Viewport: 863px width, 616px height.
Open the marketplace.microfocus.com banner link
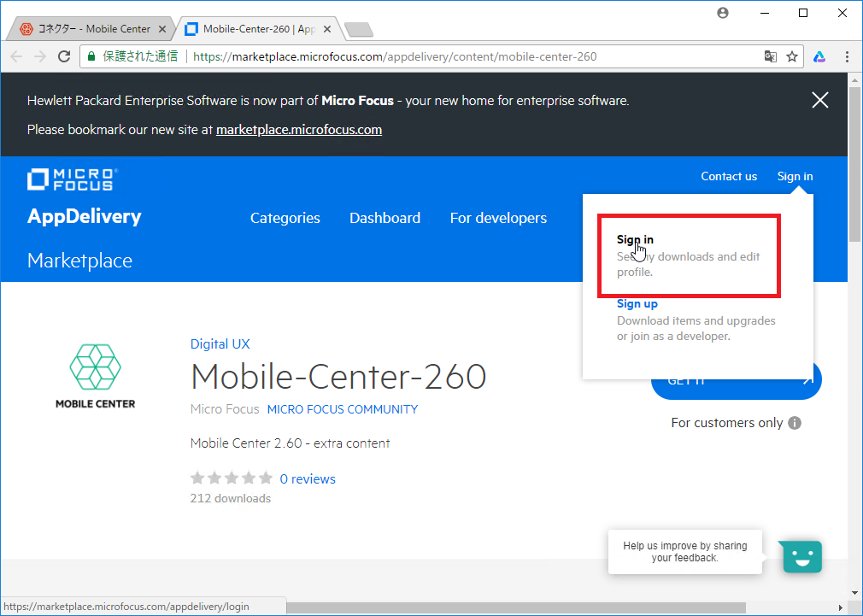coord(298,130)
